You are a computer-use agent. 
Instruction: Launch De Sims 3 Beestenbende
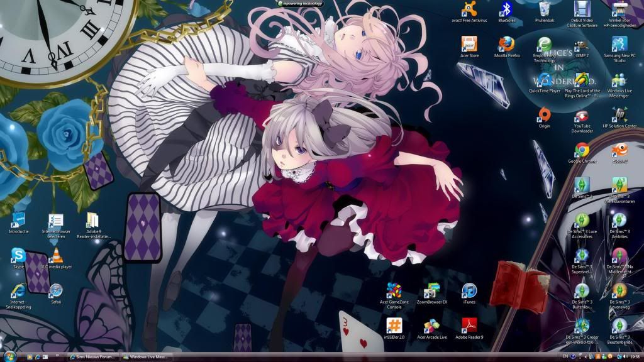click(619, 332)
